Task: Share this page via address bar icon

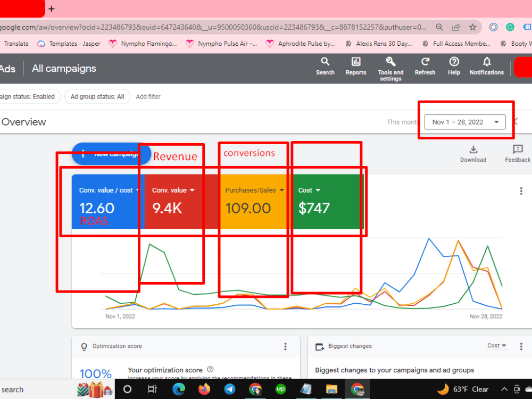Action: pos(456,27)
